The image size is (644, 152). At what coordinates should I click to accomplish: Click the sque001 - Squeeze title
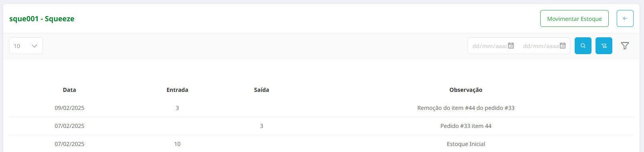pyautogui.click(x=42, y=19)
